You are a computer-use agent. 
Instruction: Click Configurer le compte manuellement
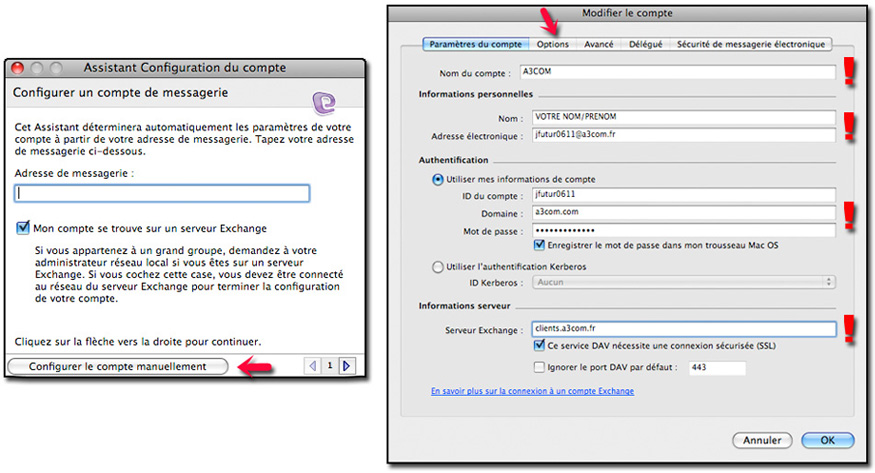[x=118, y=366]
